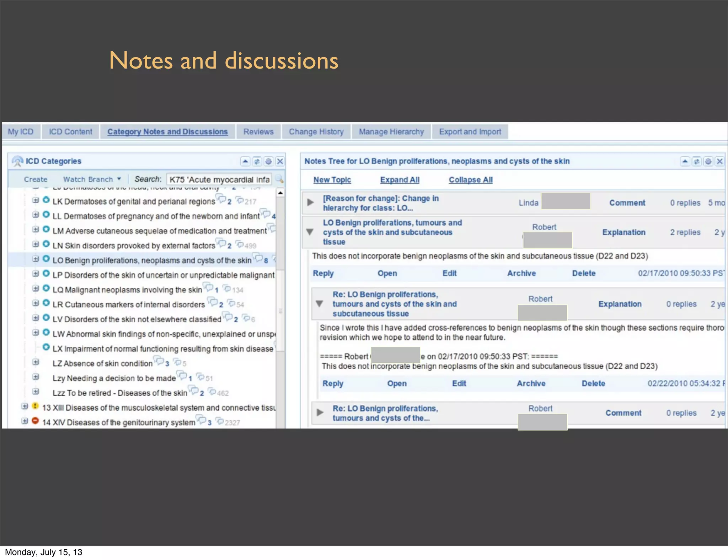Expand LQ Malignant neoplasms node
Viewport: 728px width, 560px height.
click(36, 289)
